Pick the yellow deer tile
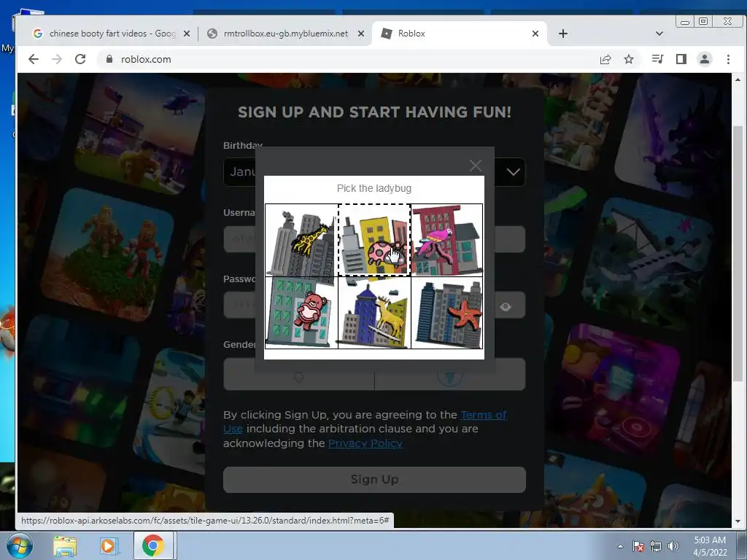The height and width of the screenshot is (560, 747). click(x=374, y=313)
